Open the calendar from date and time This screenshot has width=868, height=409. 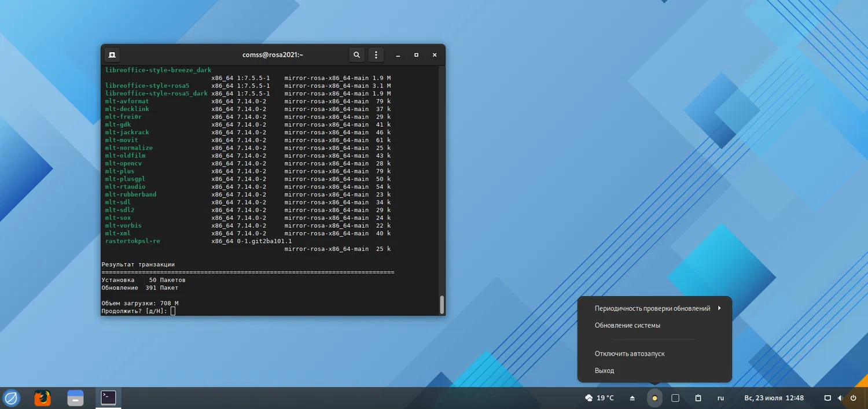click(x=774, y=398)
